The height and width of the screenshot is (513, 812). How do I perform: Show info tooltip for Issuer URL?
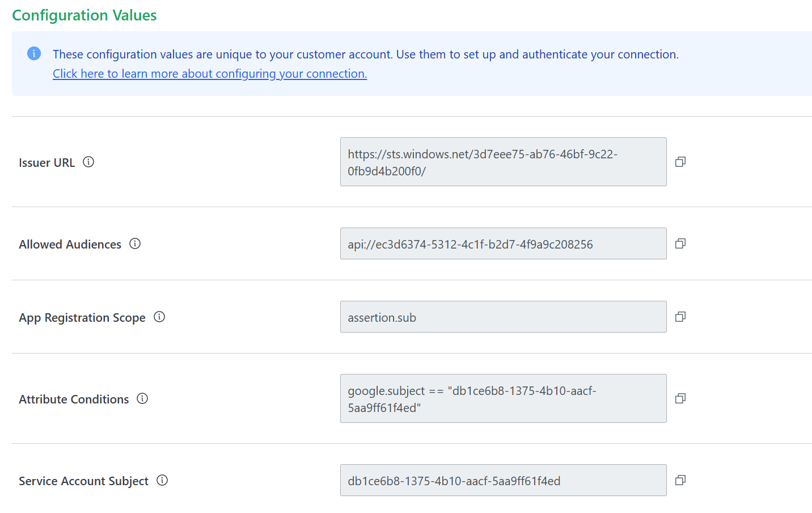click(x=88, y=162)
